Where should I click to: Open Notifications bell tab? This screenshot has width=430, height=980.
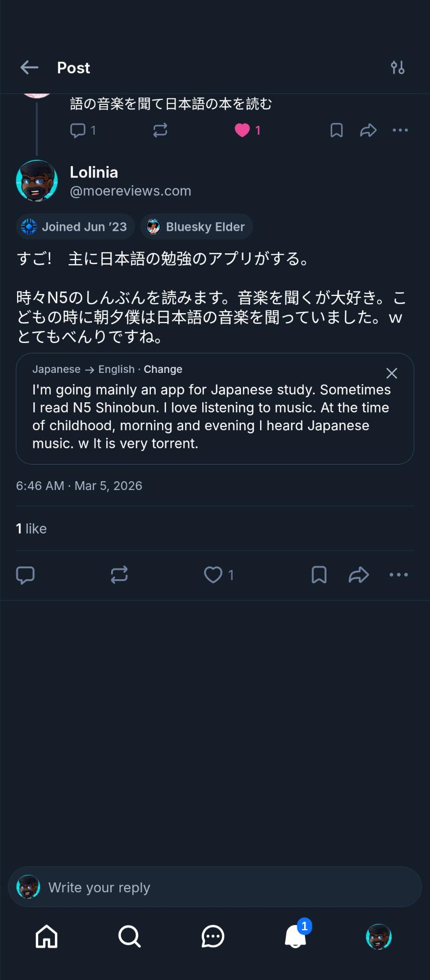click(295, 936)
